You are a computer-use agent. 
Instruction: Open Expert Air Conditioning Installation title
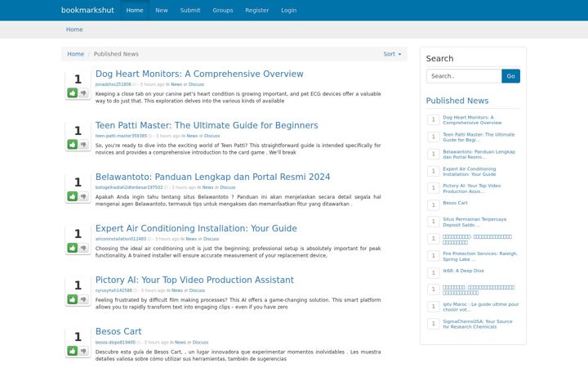[x=196, y=228]
